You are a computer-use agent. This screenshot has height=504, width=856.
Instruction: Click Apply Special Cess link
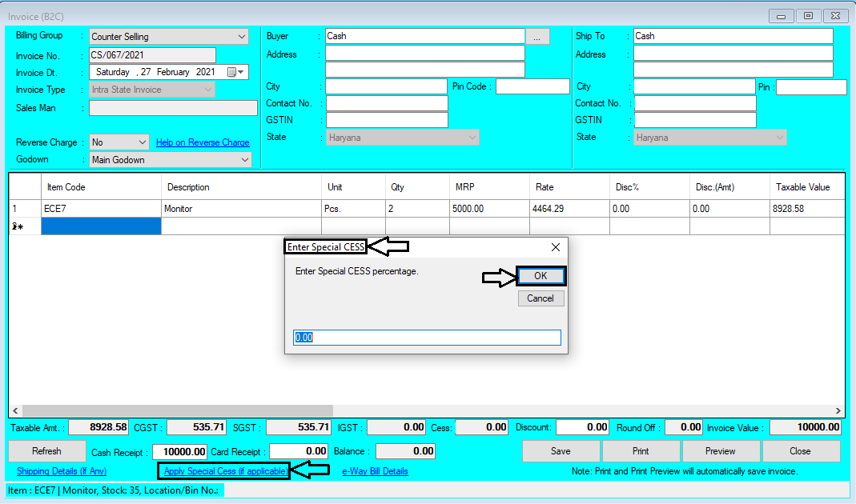point(223,471)
